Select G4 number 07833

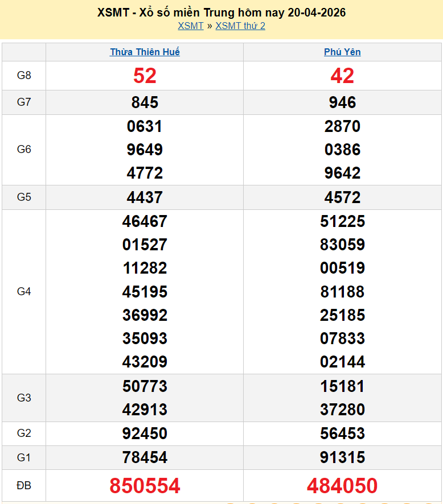click(x=342, y=339)
